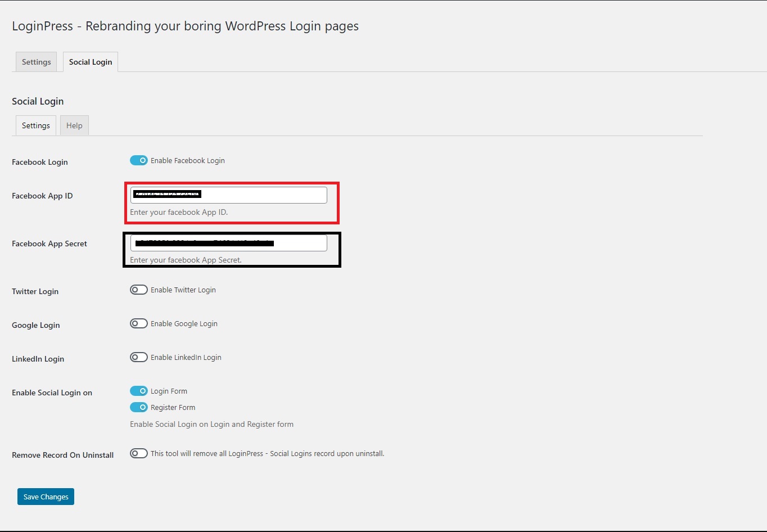
Task: Open the Help sub-tab
Action: coord(74,125)
